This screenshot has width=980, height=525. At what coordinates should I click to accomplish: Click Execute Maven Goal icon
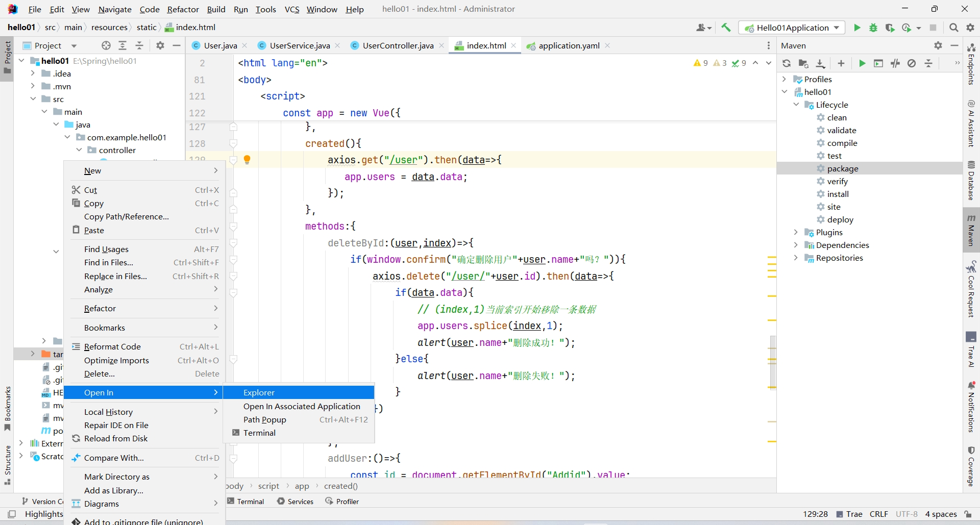878,63
